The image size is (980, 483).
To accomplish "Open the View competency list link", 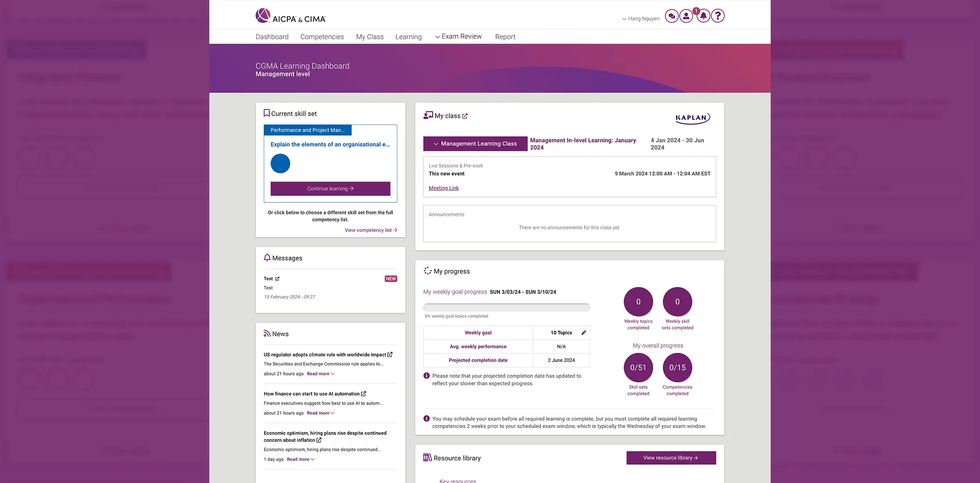I will (371, 230).
